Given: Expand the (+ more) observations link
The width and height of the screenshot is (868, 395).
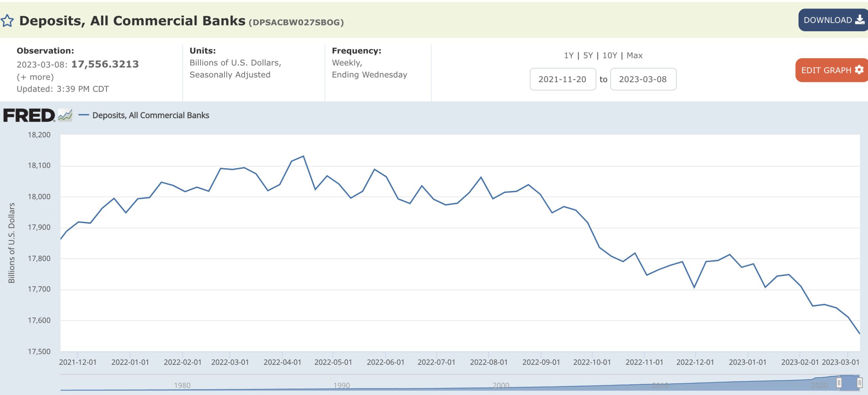Looking at the screenshot, I should click(35, 77).
